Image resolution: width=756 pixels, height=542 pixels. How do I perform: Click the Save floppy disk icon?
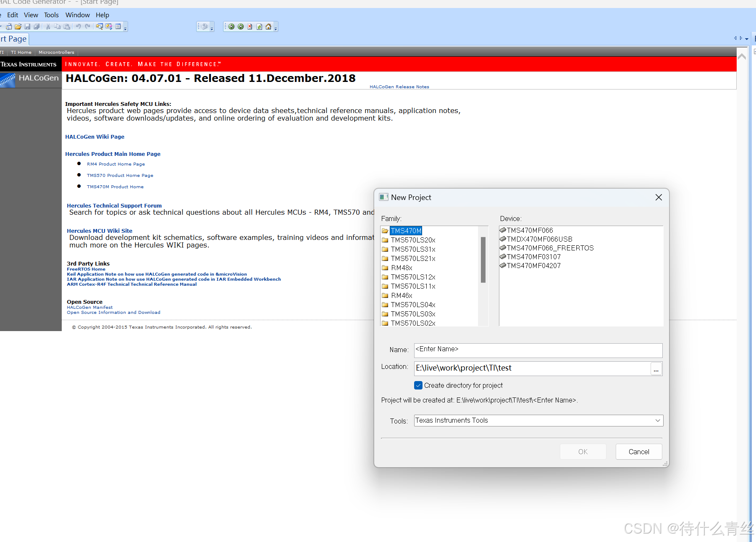pyautogui.click(x=27, y=26)
